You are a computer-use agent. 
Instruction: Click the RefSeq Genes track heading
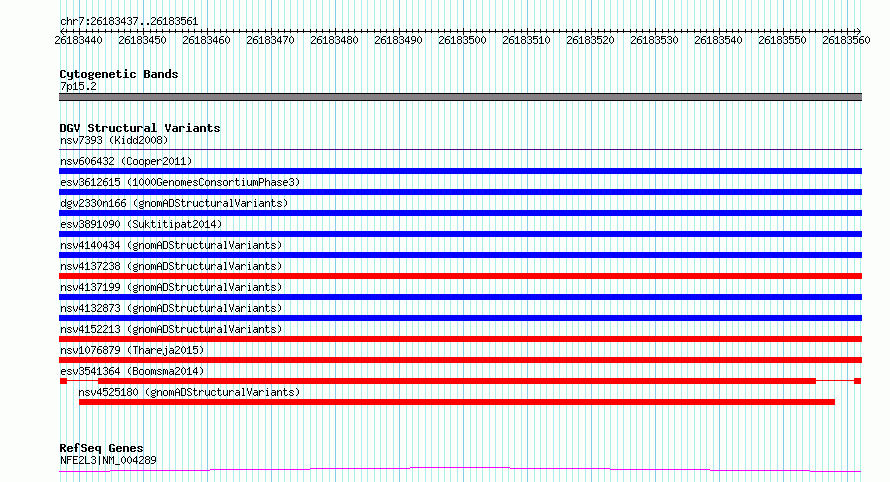point(101,448)
